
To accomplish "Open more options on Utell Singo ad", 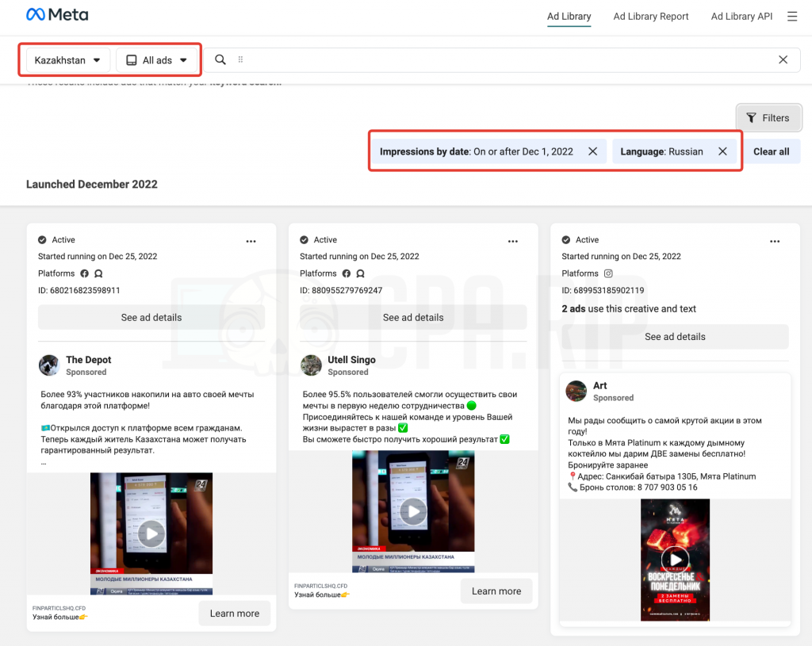I will 513,241.
